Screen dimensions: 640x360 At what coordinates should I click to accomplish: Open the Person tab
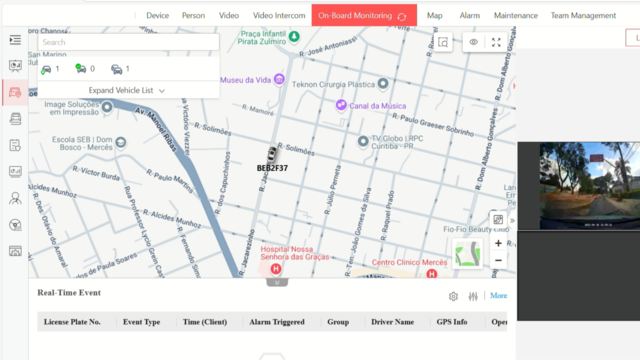click(193, 16)
